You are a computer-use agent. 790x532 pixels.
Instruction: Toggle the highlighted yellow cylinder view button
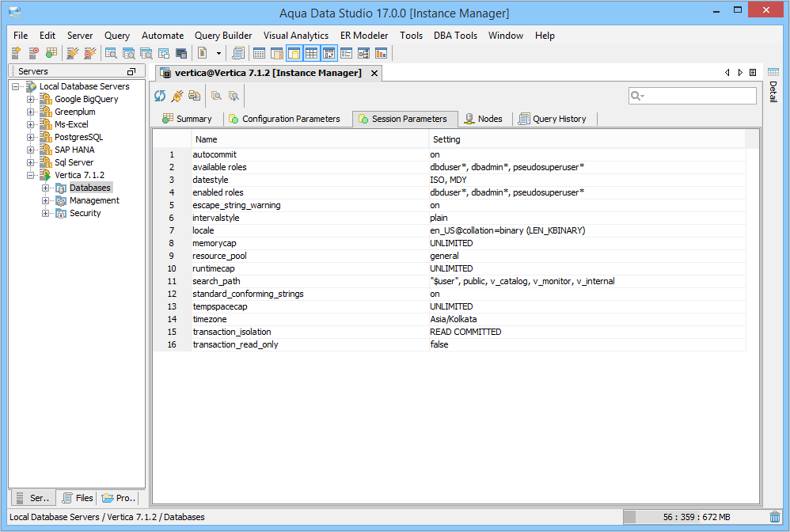pyautogui.click(x=294, y=53)
